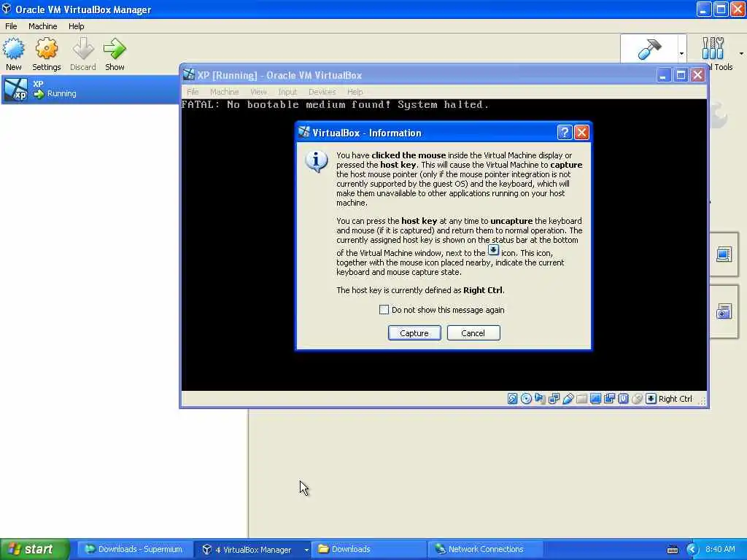747x560 pixels.
Task: Click the Global Tools icon
Action: tap(713, 47)
